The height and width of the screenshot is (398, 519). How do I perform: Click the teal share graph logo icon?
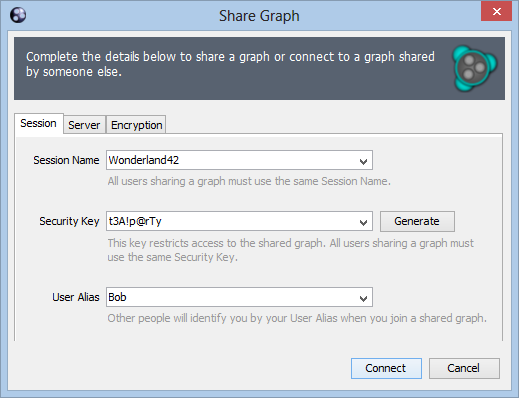(475, 68)
